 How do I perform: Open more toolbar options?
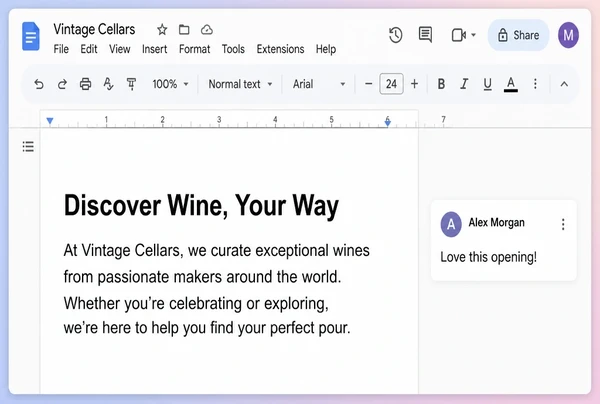(x=535, y=84)
